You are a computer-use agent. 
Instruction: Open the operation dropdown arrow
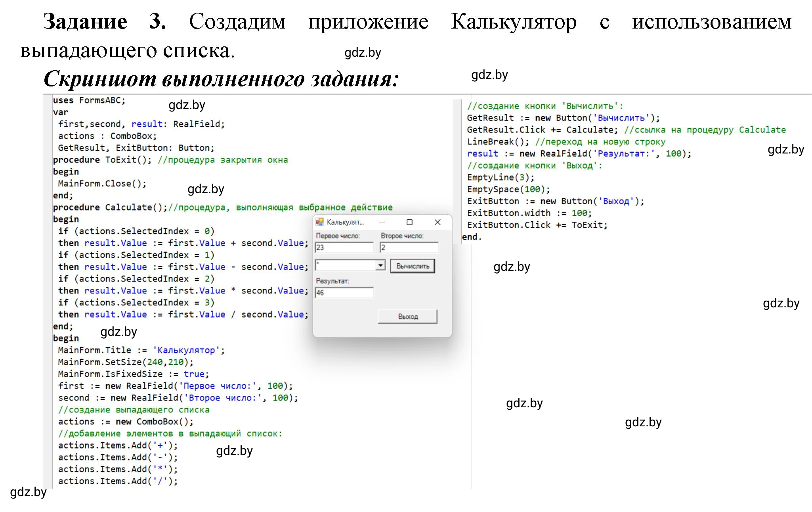[x=380, y=265]
